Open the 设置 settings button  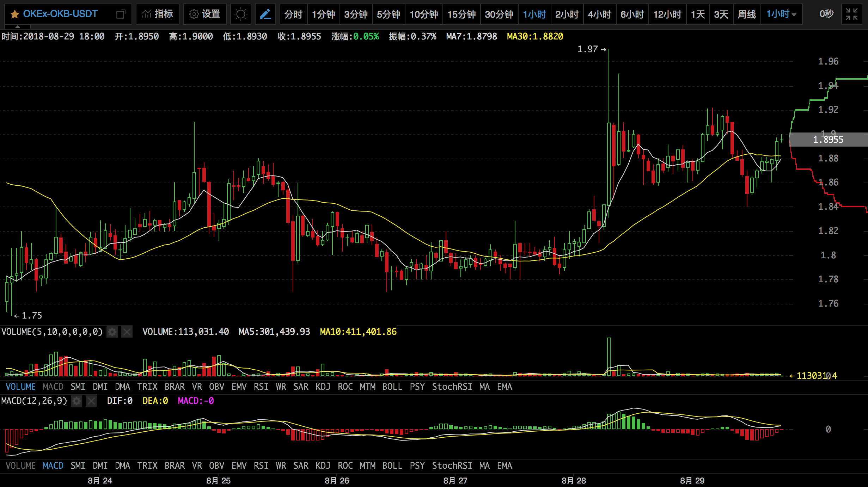click(205, 14)
